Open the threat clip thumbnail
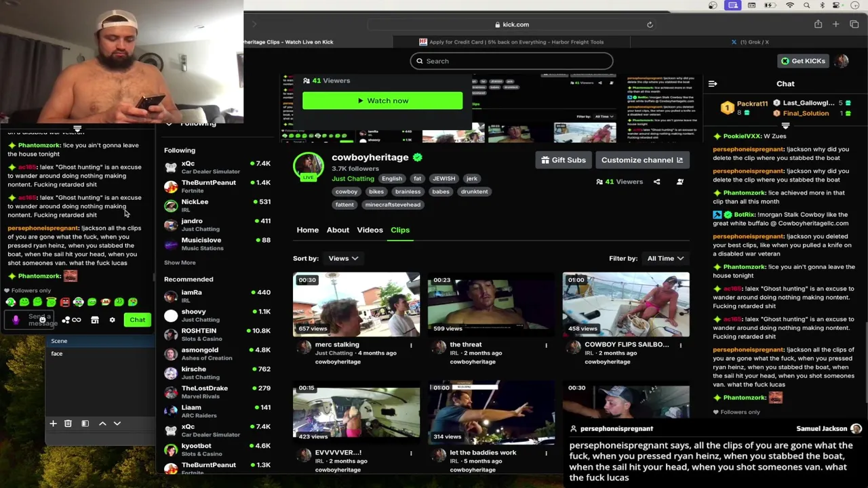This screenshot has width=868, height=488. 491,305
